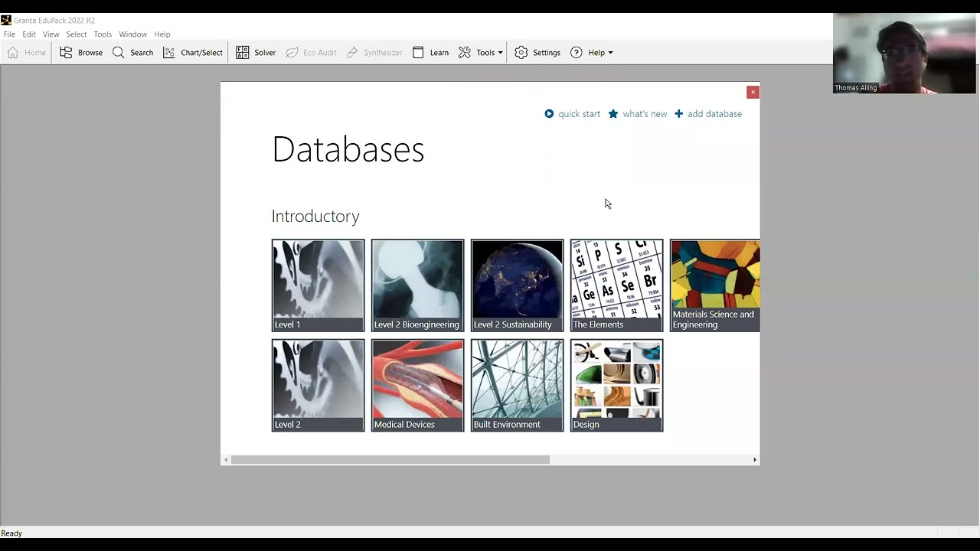Click the Granta EduPack title bar icon

6,20
